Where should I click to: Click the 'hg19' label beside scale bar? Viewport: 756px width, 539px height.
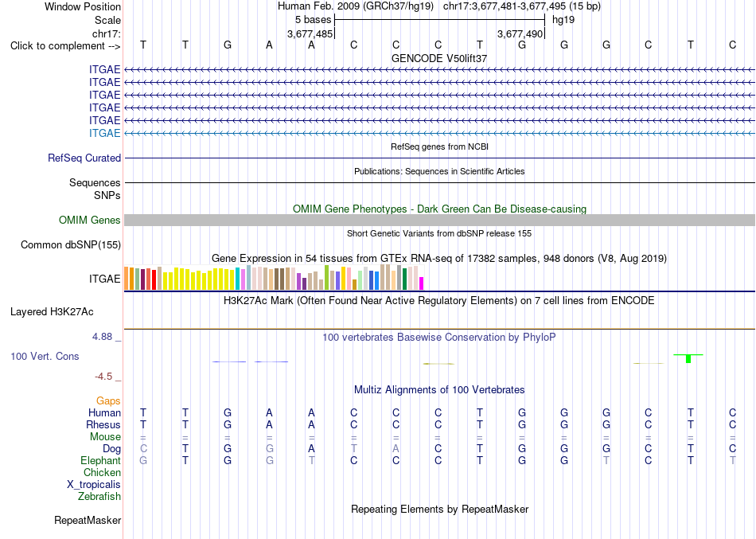(x=563, y=20)
